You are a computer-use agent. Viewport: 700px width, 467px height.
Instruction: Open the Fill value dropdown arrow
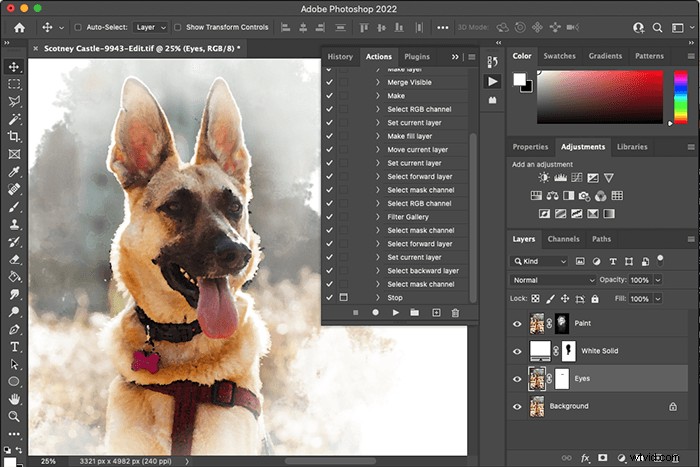tap(658, 299)
